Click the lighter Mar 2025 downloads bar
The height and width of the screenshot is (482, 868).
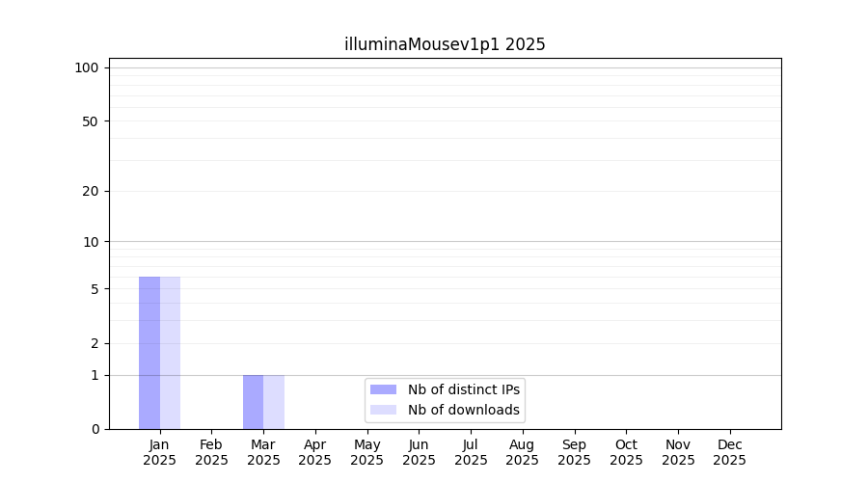tap(274, 402)
